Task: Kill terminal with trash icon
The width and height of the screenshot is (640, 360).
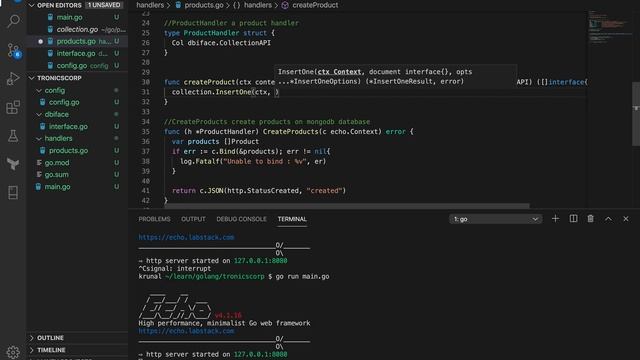Action: point(591,219)
